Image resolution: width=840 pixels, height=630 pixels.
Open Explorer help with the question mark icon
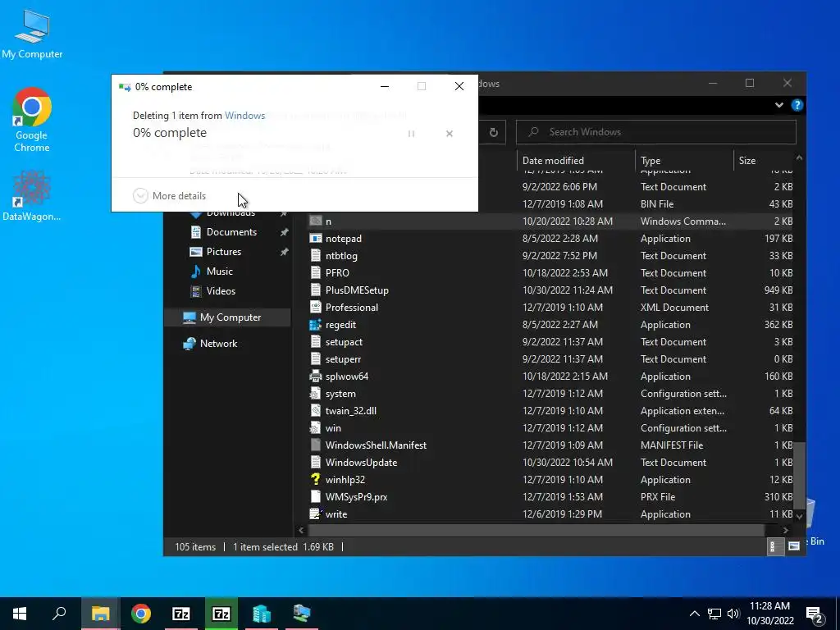[x=797, y=105]
